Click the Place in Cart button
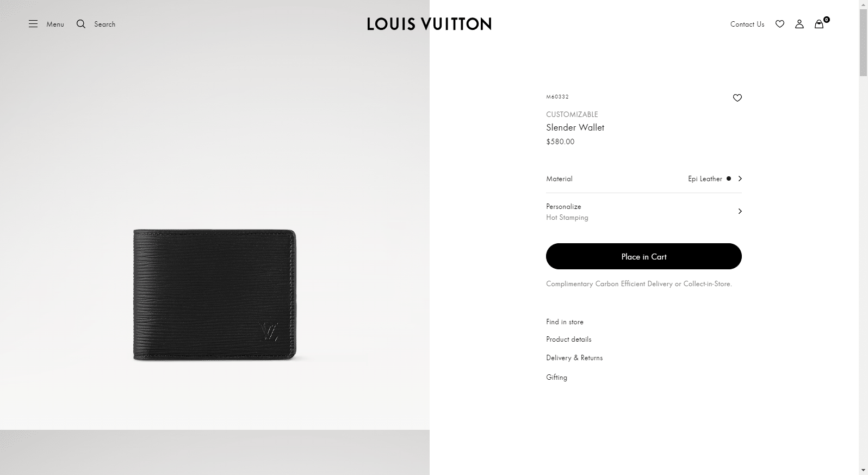 pyautogui.click(x=644, y=256)
